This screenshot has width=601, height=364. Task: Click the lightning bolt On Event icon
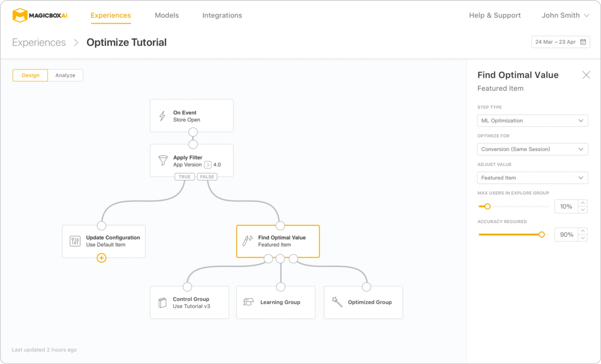(163, 116)
